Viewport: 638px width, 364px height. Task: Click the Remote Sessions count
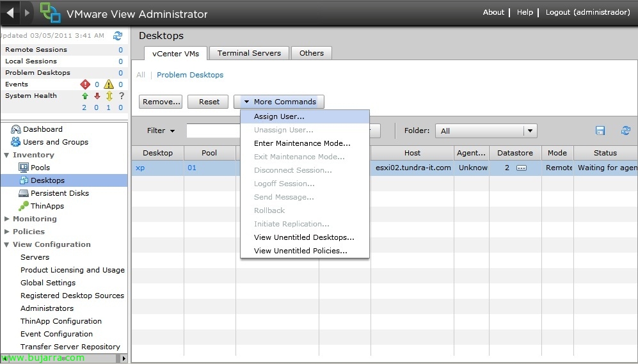point(120,50)
